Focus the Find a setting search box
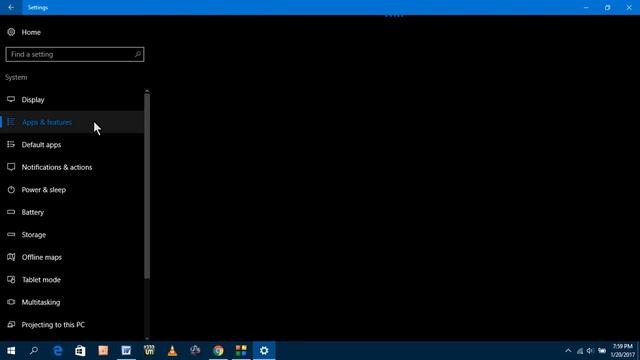 [75, 54]
